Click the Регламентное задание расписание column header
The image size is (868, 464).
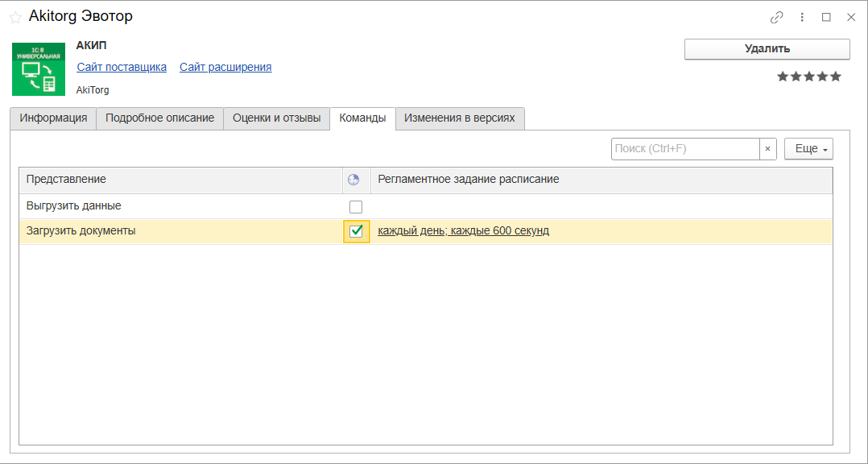point(601,180)
